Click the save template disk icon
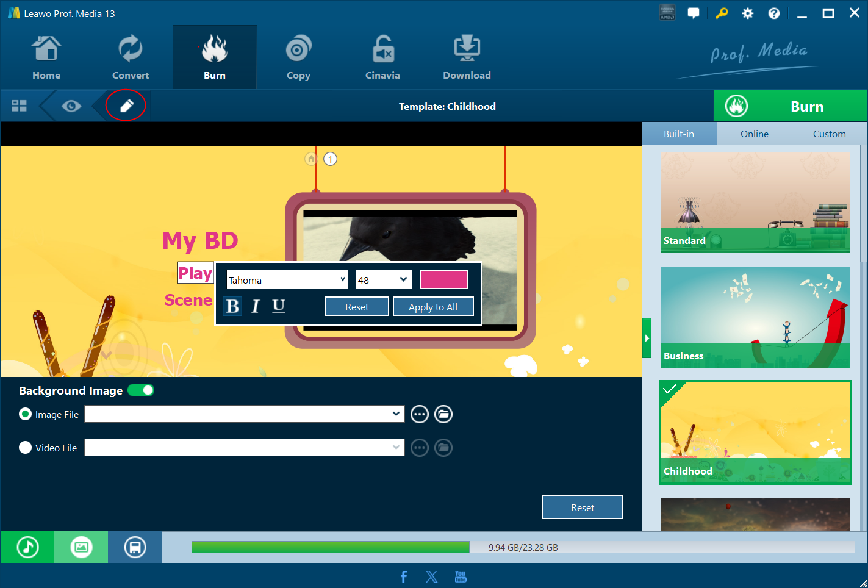 (x=135, y=547)
